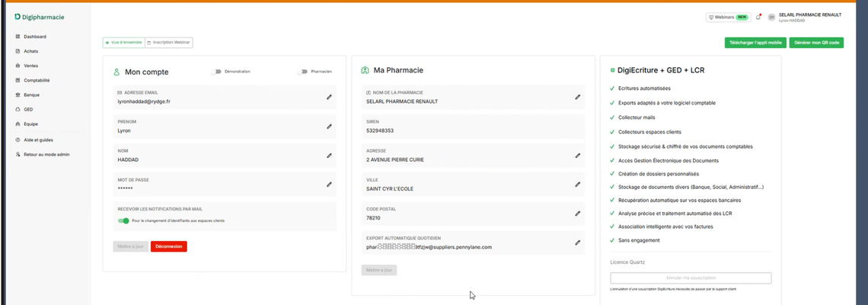The width and height of the screenshot is (868, 305).
Task: Click Générer mon QR code button
Action: [x=816, y=43]
